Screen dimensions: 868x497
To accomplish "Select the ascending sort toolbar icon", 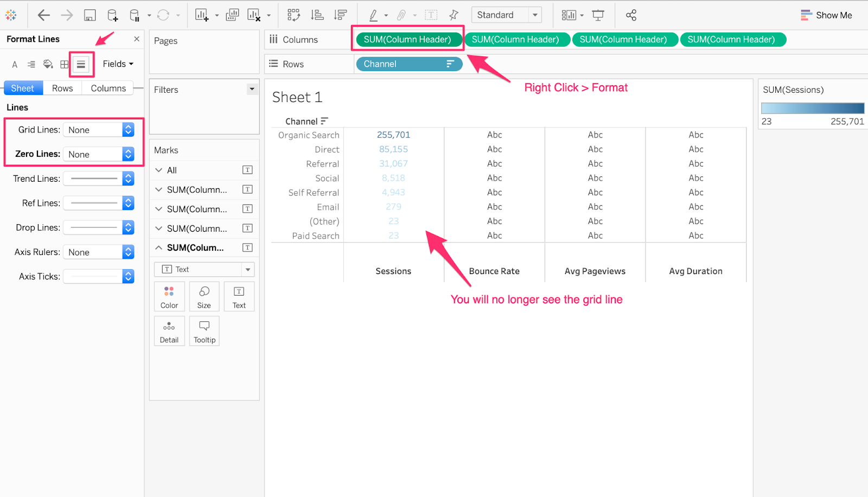I will point(317,15).
